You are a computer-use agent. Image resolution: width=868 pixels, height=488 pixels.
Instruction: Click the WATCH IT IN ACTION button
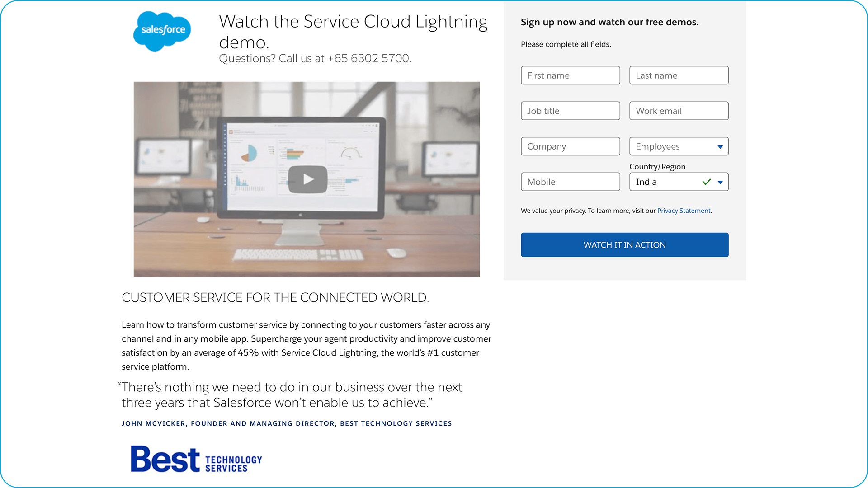(624, 245)
